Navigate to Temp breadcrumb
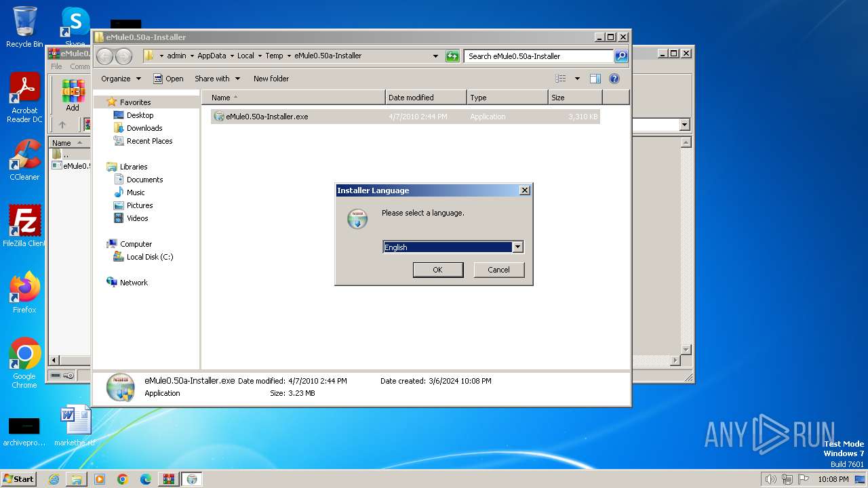 274,56
